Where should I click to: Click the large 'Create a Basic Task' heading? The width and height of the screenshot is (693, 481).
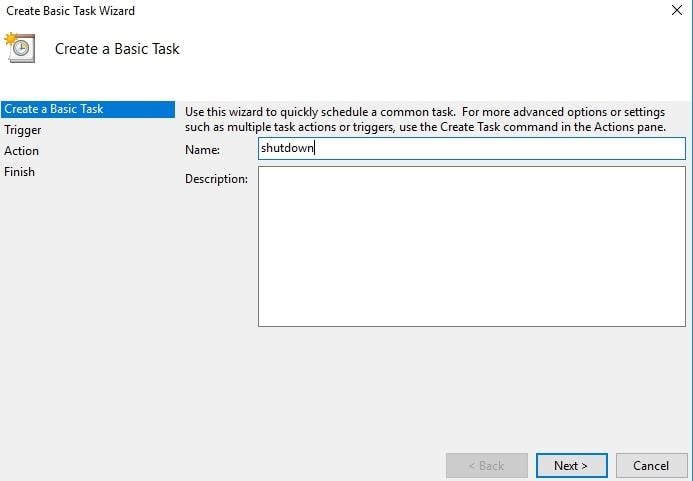click(x=117, y=49)
